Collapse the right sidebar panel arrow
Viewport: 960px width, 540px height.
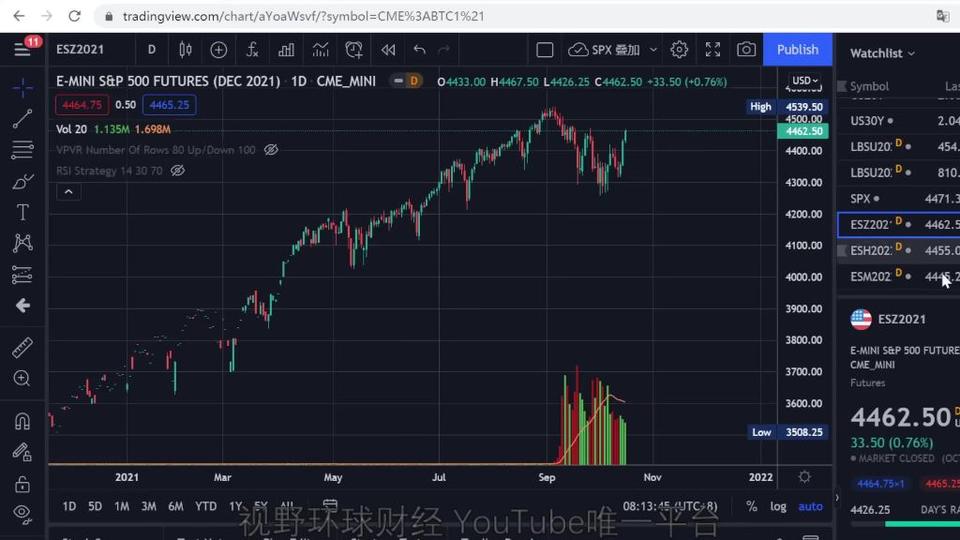pos(836,498)
